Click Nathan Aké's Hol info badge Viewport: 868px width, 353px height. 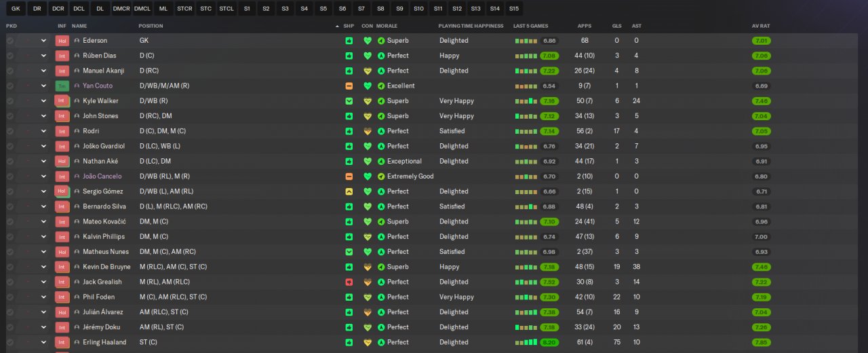[x=62, y=162]
